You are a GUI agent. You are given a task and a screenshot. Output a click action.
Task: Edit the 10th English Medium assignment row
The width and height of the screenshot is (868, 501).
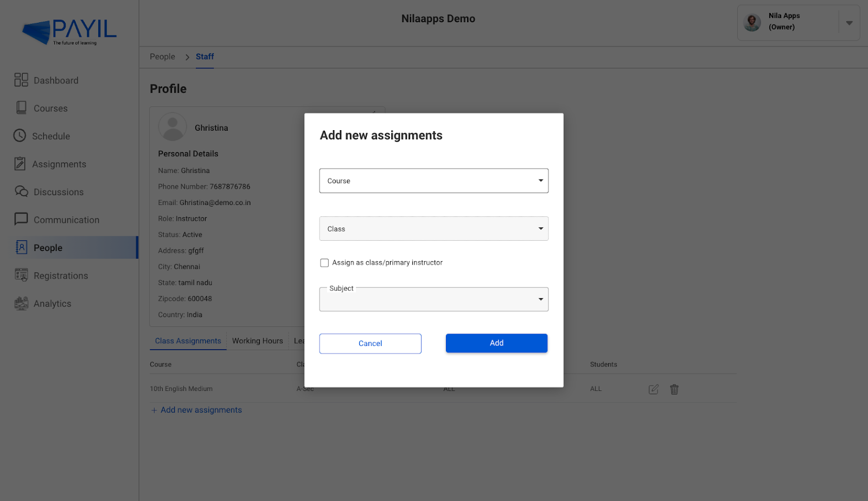click(654, 389)
